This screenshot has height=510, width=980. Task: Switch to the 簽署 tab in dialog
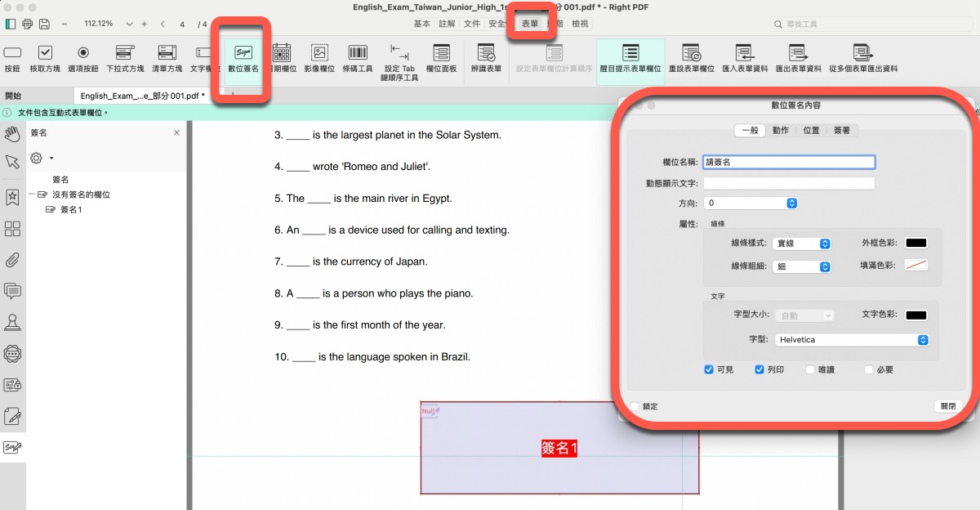841,130
